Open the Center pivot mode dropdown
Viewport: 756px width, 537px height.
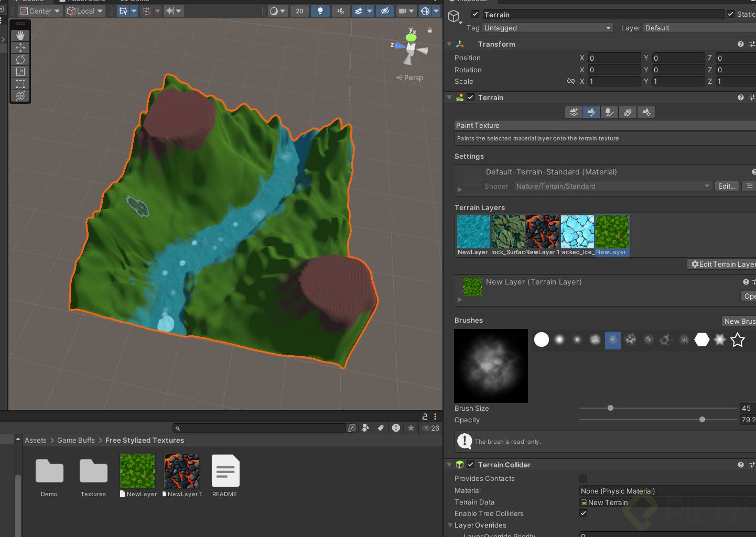(40, 11)
